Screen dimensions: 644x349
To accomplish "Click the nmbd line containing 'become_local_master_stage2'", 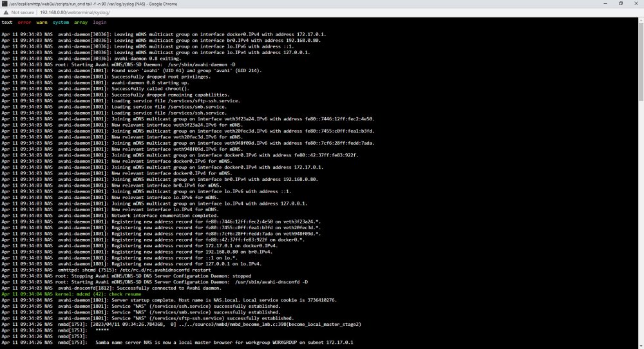I will pos(181,324).
